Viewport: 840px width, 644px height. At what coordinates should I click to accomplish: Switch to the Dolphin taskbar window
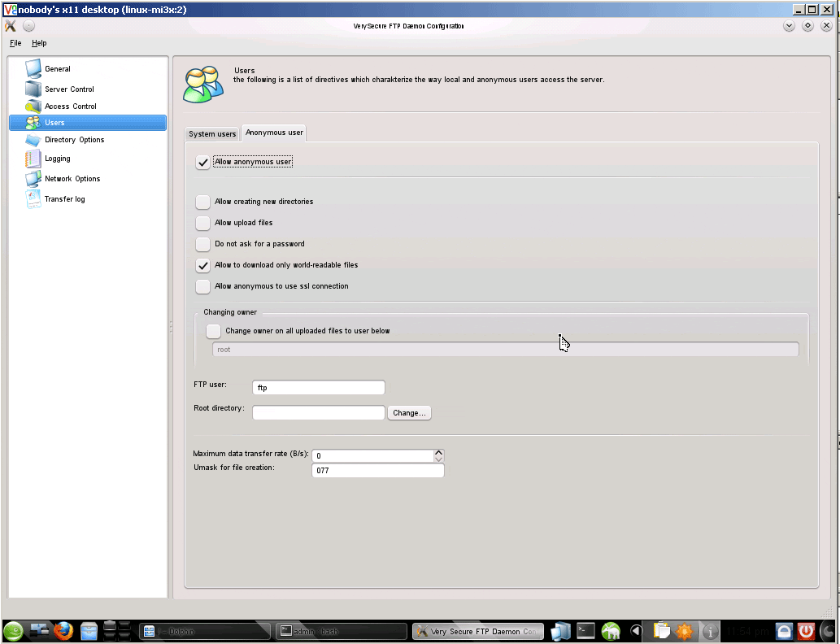205,632
